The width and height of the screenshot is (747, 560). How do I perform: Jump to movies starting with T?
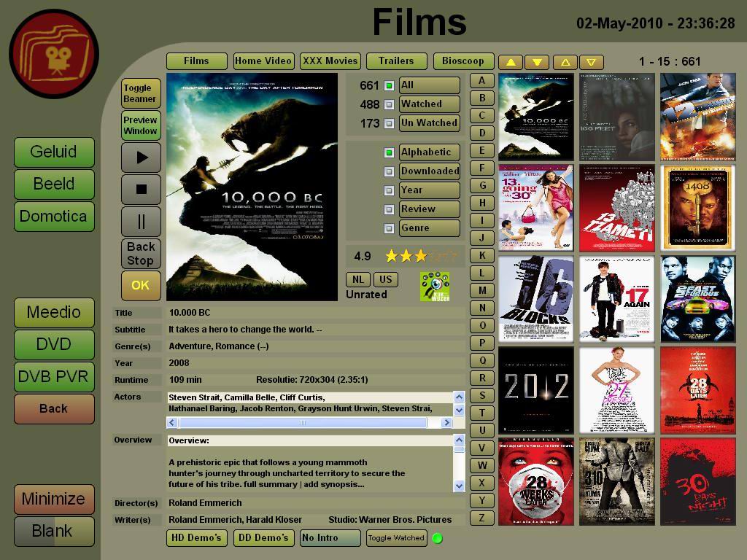pos(482,413)
